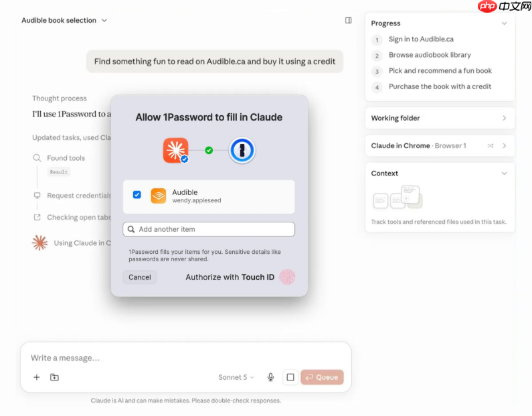Screen dimensions: 532x416
Task: Click the Checking open tabs external link icon
Action: 37,217
